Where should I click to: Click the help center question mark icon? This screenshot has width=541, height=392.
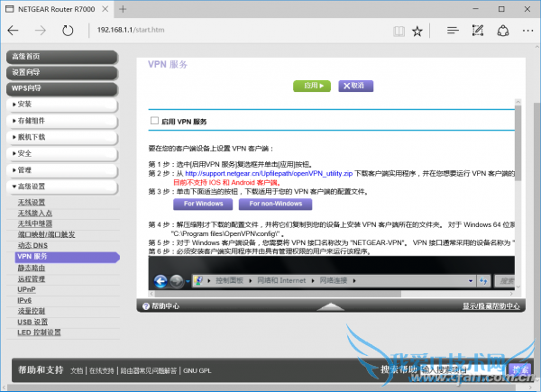click(145, 306)
